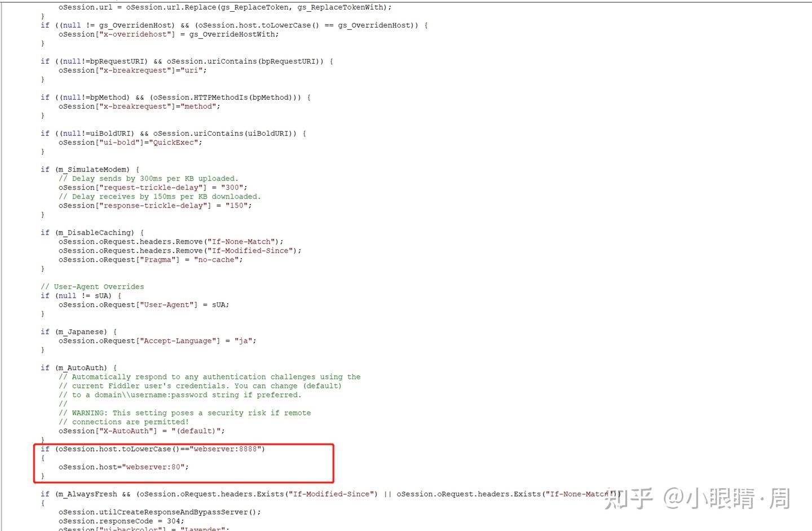The width and height of the screenshot is (812, 531).
Task: Click the uiBoldURI condition line
Action: click(173, 134)
